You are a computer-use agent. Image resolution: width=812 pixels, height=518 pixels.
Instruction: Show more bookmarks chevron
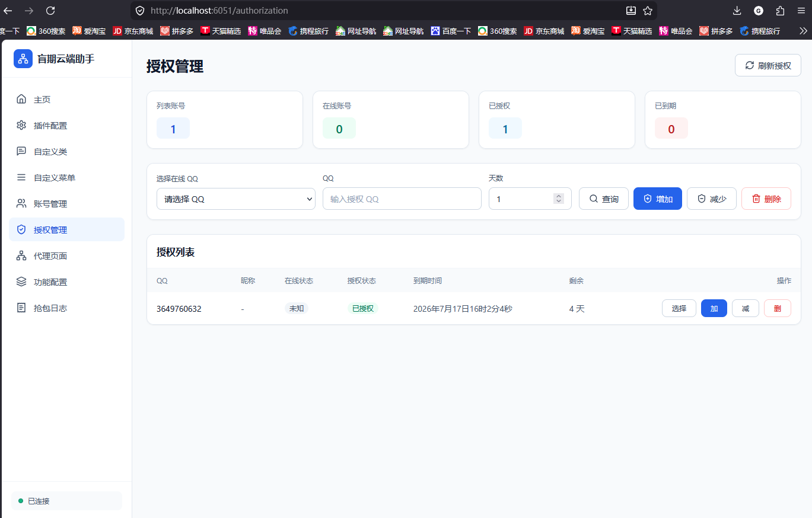pos(803,31)
